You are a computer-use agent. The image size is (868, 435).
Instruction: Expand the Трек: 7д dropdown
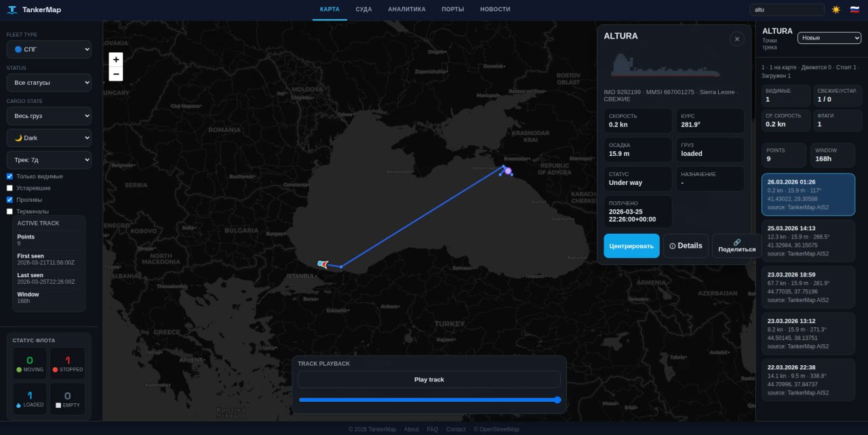(x=49, y=160)
